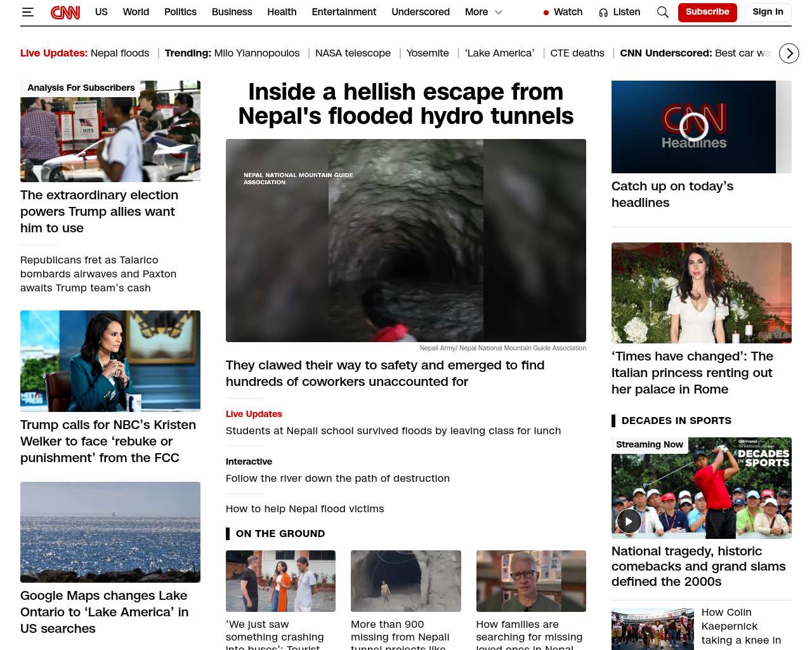Open 'Students at Nepali school survived floods' story
The width and height of the screenshot is (812, 650).
[393, 431]
